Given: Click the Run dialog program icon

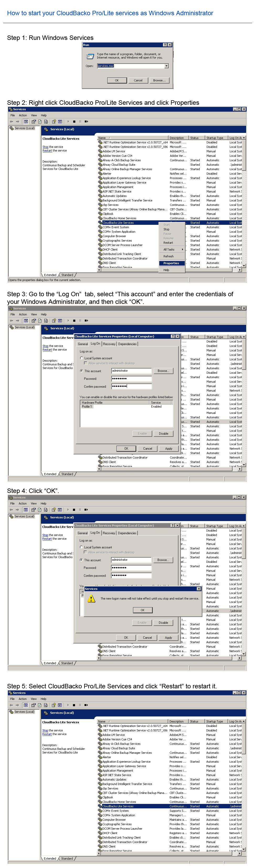Looking at the screenshot, I should pos(90,56).
